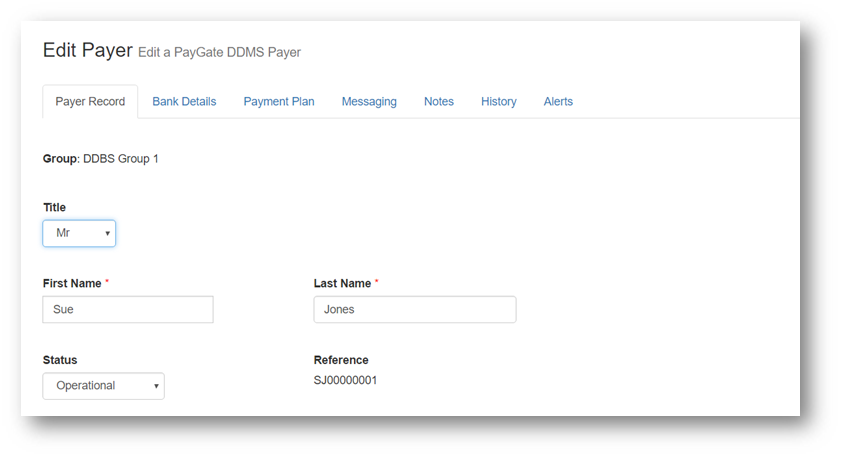Click the Status field label

click(x=60, y=360)
